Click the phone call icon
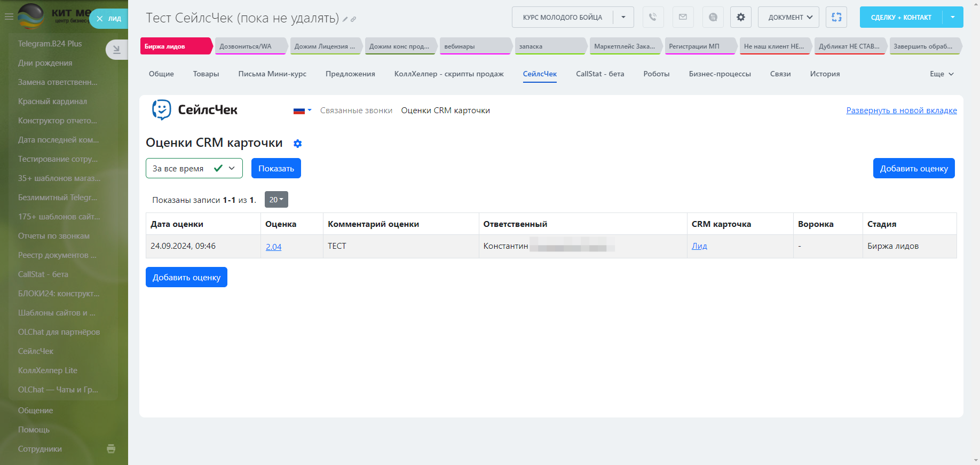 point(653,17)
